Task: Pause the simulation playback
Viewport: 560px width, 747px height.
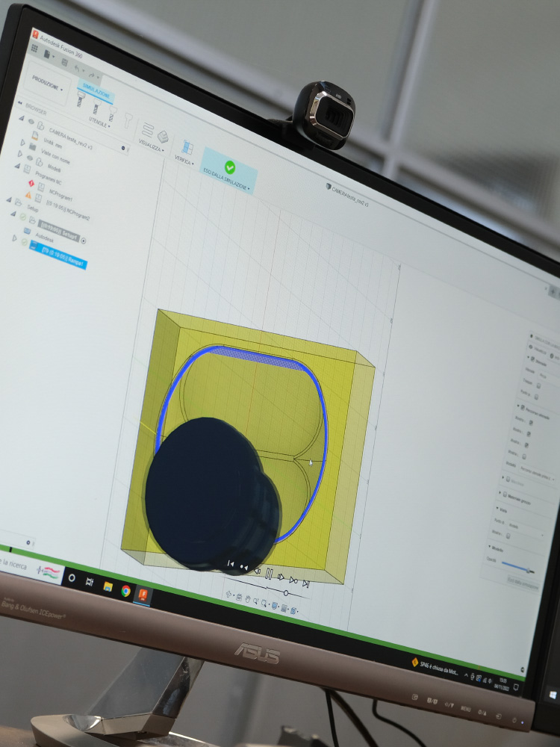Action: [269, 574]
